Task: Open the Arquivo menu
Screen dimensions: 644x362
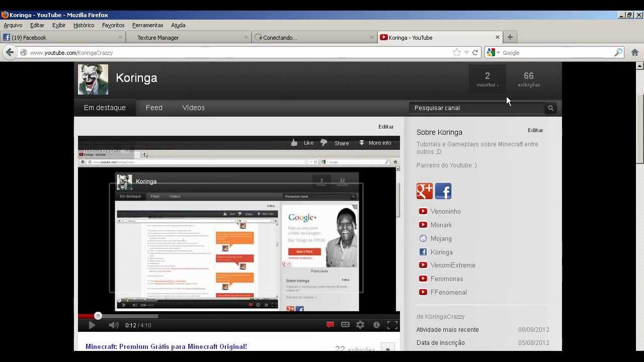Action: [x=13, y=25]
